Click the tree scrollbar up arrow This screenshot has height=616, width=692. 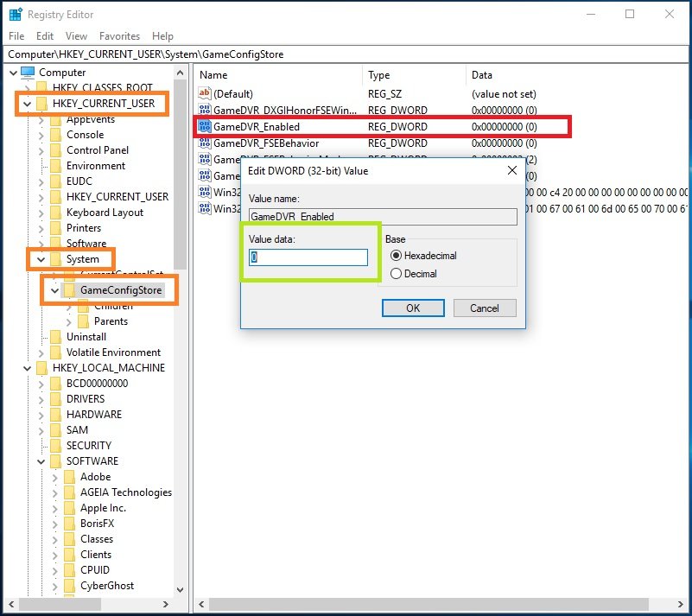pyautogui.click(x=180, y=73)
